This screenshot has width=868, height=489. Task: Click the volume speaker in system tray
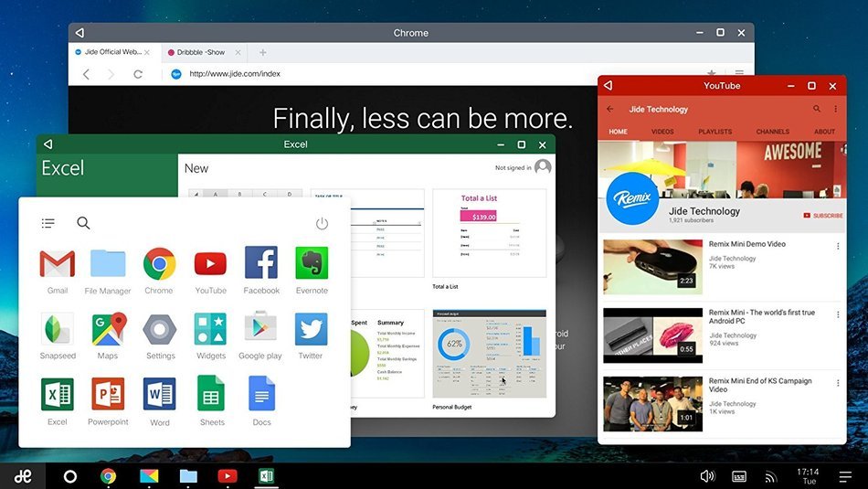707,476
